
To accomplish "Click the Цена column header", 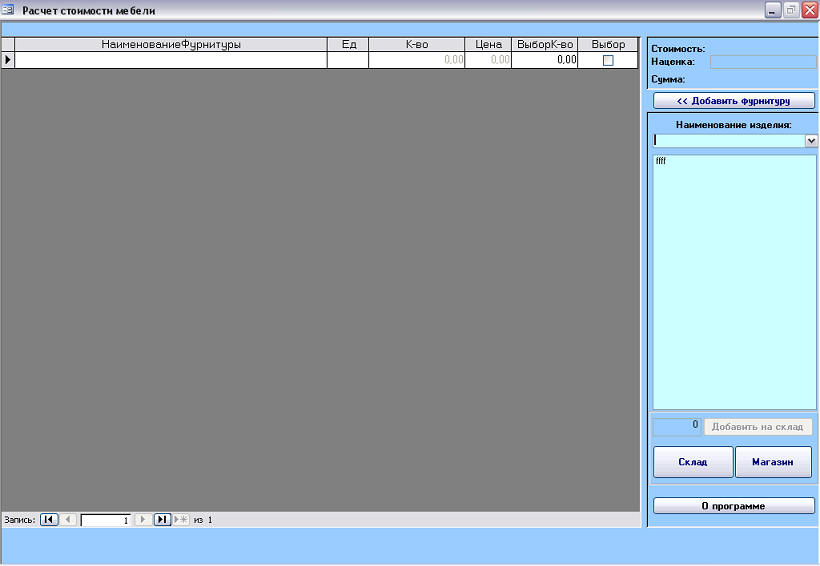I will click(x=488, y=44).
